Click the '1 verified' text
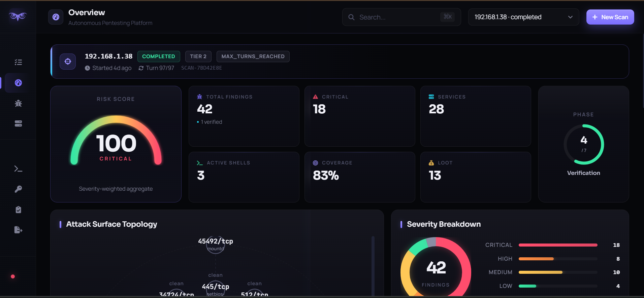 pos(212,122)
